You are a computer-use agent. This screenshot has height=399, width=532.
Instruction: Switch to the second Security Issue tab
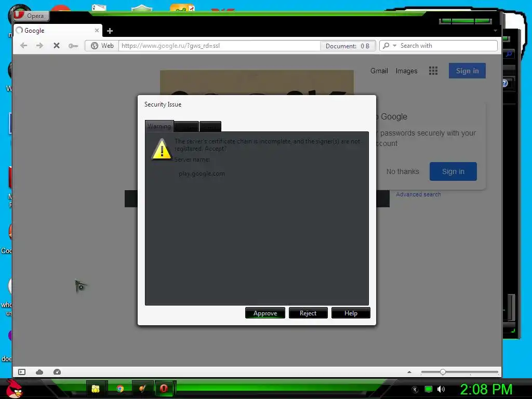coord(186,127)
